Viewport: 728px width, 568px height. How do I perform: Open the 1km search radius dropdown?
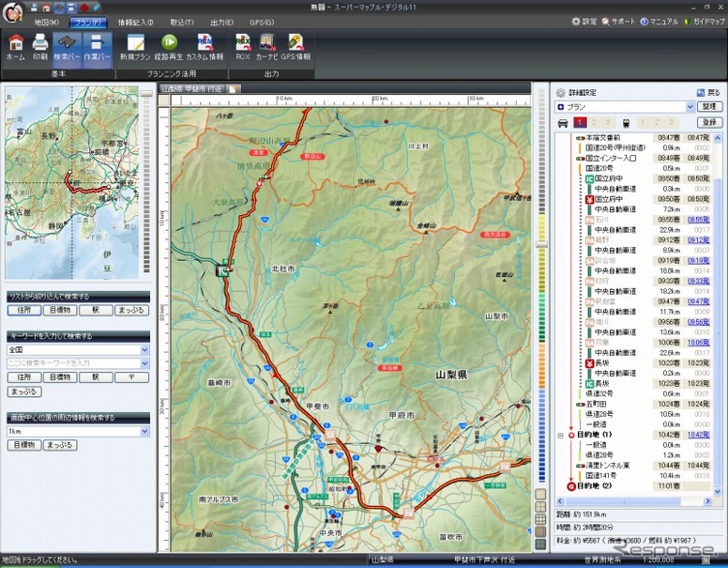click(x=144, y=431)
